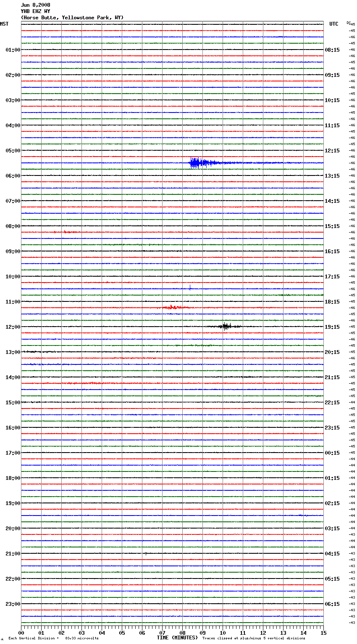Select the 07:00 MST time label
This screenshot has width=357, height=644.
click(x=13, y=201)
